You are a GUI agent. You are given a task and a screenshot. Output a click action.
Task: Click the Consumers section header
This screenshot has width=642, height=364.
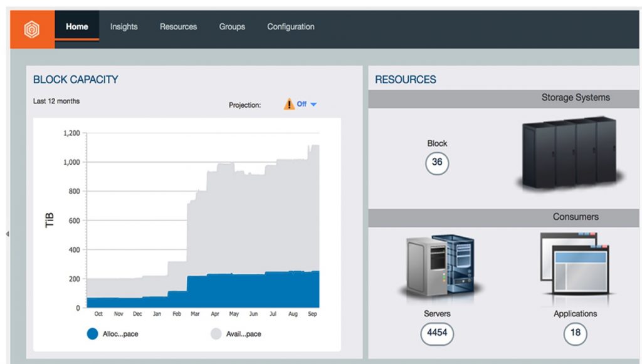pos(503,217)
